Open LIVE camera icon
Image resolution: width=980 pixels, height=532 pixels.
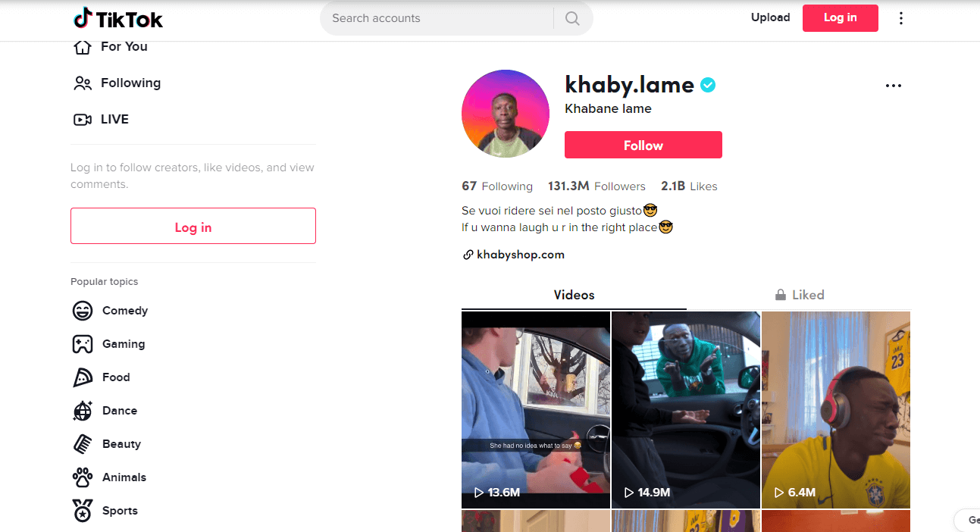[83, 120]
